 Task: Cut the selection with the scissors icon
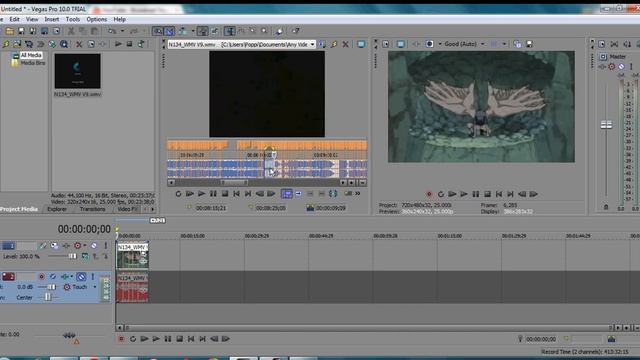(71, 31)
